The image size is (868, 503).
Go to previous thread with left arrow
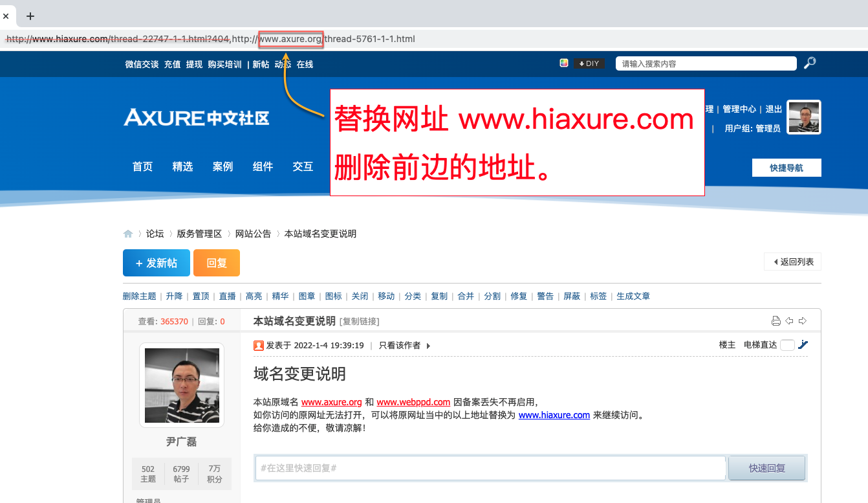pyautogui.click(x=789, y=321)
